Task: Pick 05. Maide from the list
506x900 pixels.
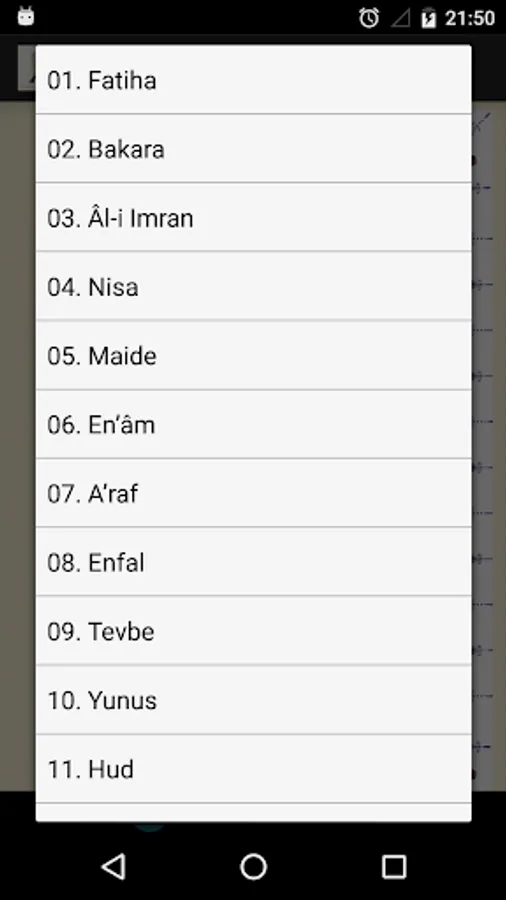Action: tap(253, 355)
